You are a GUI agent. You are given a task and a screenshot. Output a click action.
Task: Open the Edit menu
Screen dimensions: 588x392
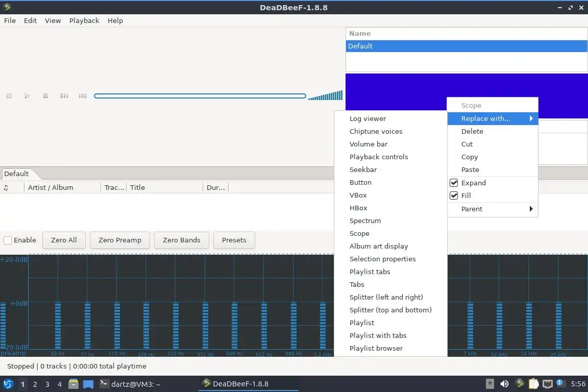(31, 20)
